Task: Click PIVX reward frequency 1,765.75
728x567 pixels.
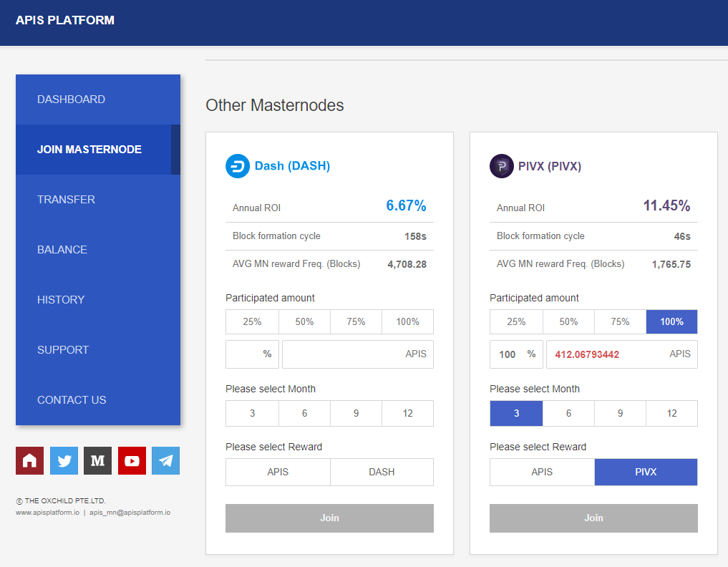Action: tap(671, 264)
